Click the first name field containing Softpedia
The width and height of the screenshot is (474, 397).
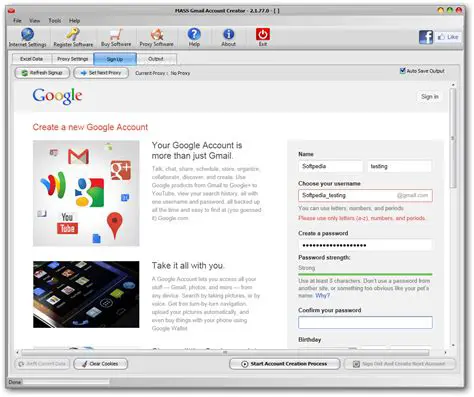point(330,166)
